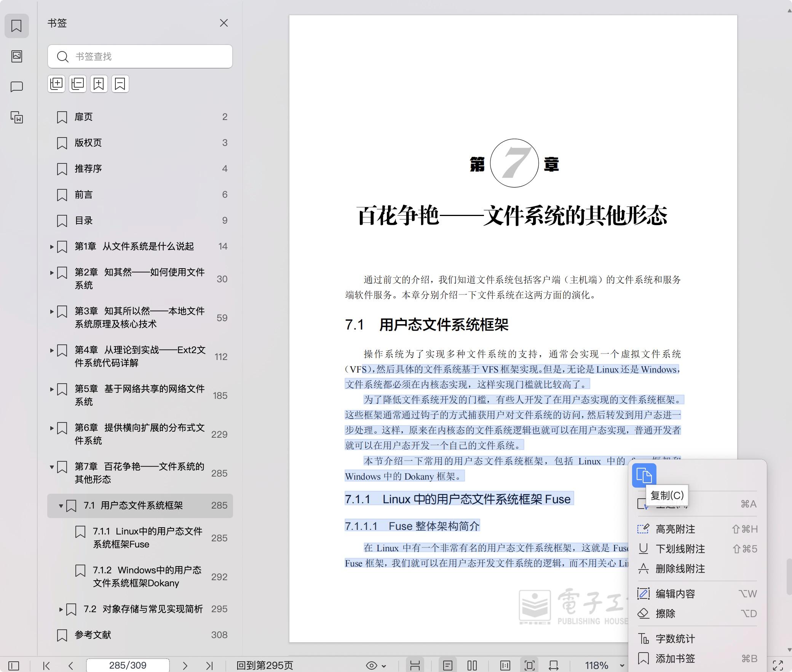Viewport: 792px width, 672px height.
Task: Open the thumbnails panel in sidebar
Action: coord(16,56)
